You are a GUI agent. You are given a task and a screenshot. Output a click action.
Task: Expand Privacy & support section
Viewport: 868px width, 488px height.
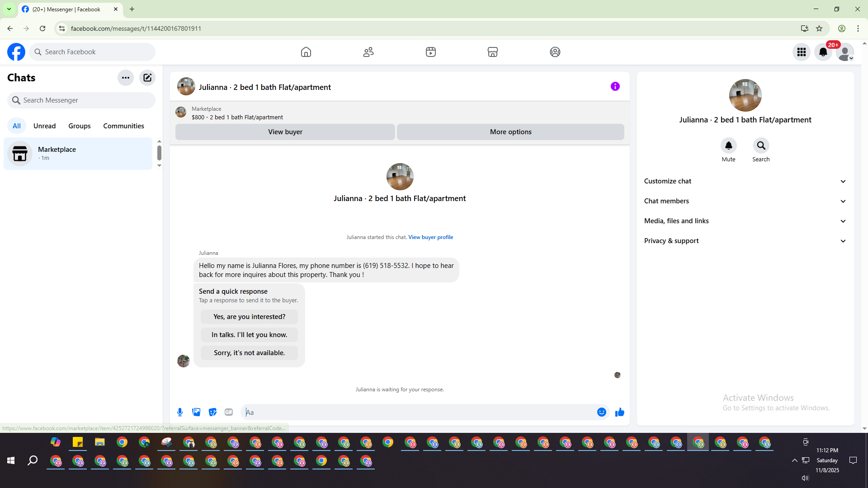(745, 241)
